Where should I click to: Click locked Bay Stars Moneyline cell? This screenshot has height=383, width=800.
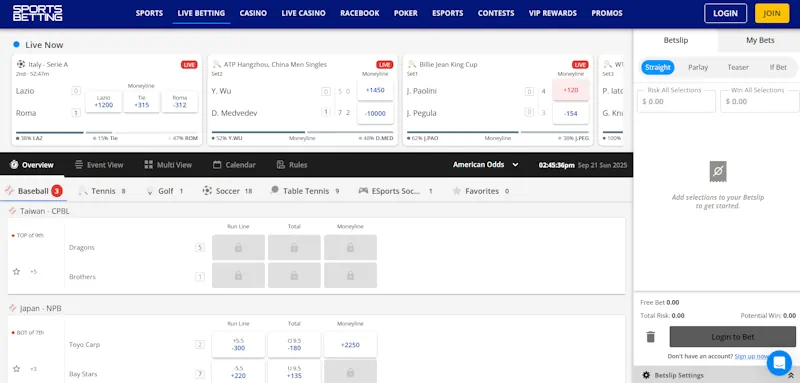[x=351, y=372]
